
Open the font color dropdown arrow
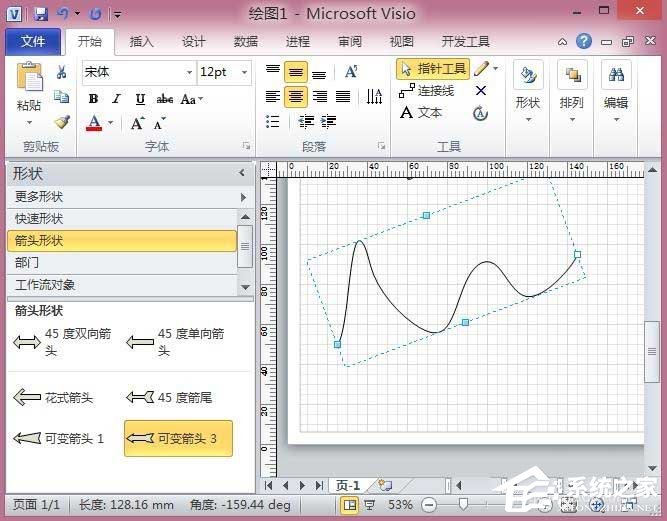tap(111, 123)
